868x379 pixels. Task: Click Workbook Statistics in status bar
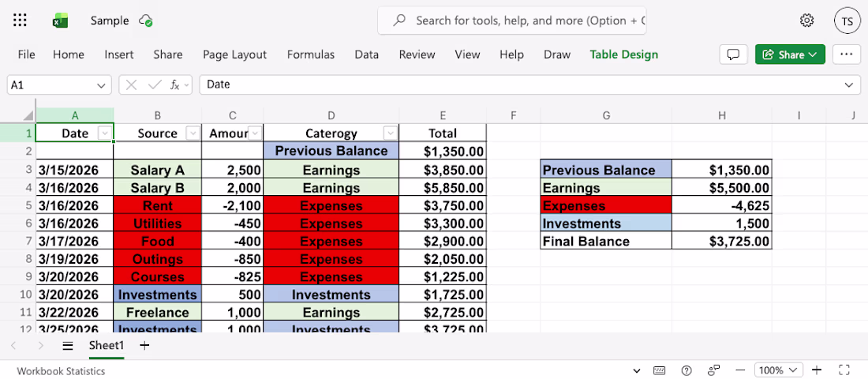pyautogui.click(x=61, y=371)
